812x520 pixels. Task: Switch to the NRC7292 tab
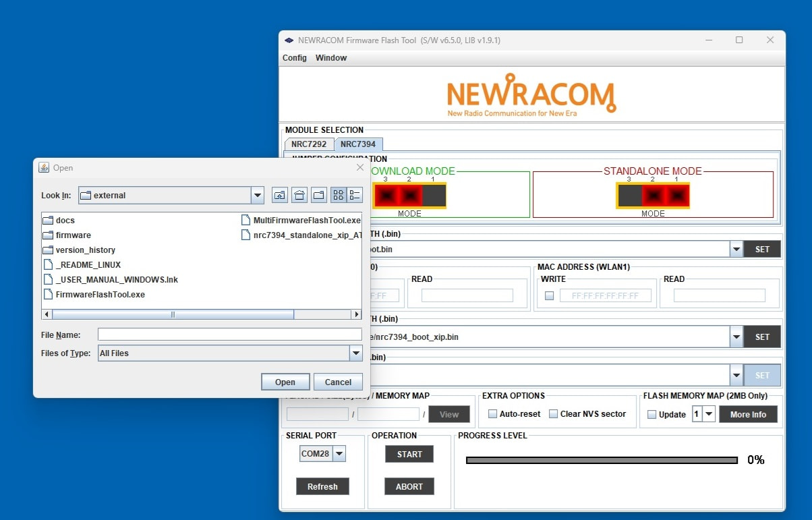pos(309,144)
